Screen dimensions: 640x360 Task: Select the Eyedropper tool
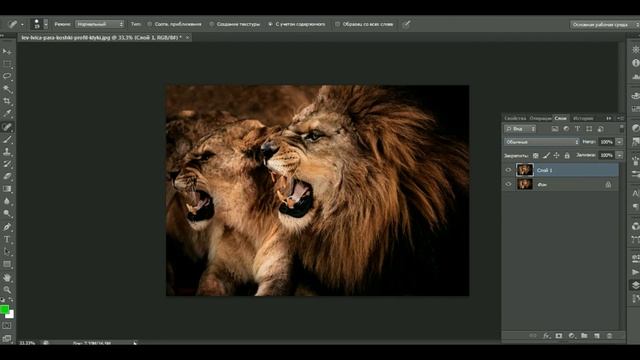point(7,113)
